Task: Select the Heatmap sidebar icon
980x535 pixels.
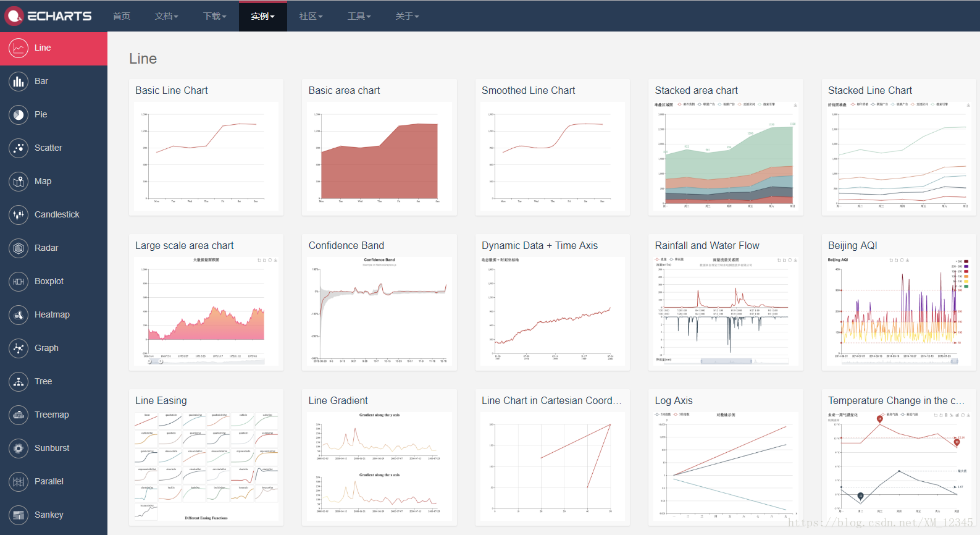Action: (19, 314)
